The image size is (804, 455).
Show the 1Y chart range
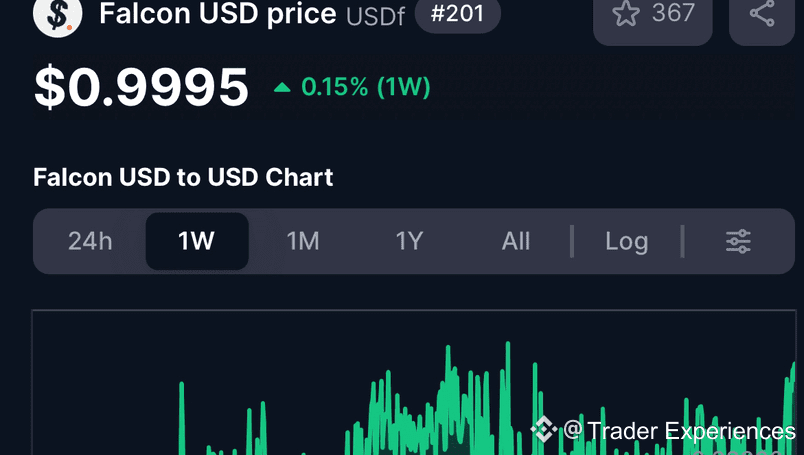[x=409, y=241]
